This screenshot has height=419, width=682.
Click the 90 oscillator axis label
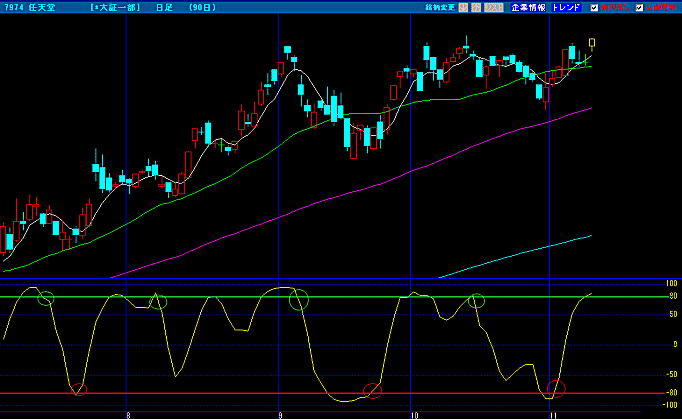673,296
